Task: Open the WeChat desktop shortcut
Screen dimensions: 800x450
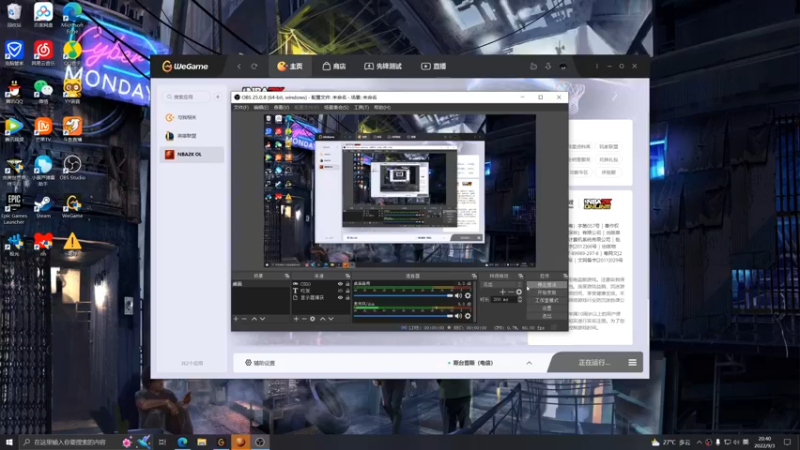Action: (x=43, y=91)
